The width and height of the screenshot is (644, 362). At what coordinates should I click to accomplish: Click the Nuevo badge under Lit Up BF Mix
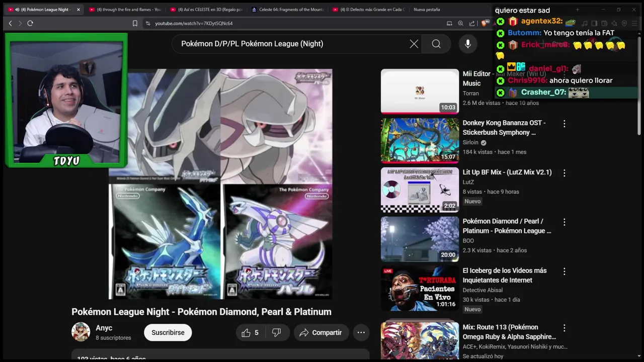pos(472,201)
